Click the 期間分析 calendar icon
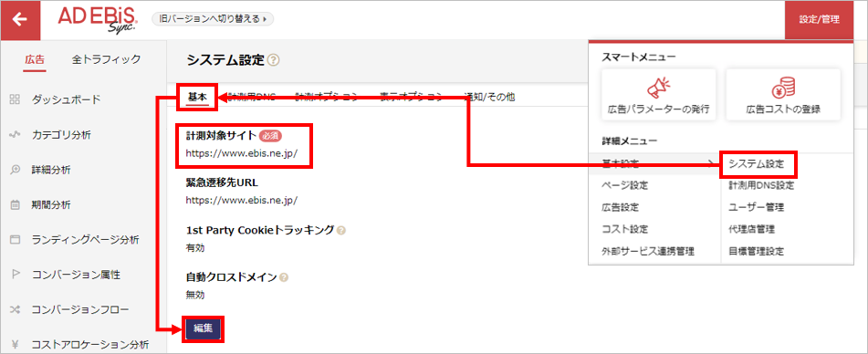Screen dimensions: 868x354 click(x=15, y=205)
